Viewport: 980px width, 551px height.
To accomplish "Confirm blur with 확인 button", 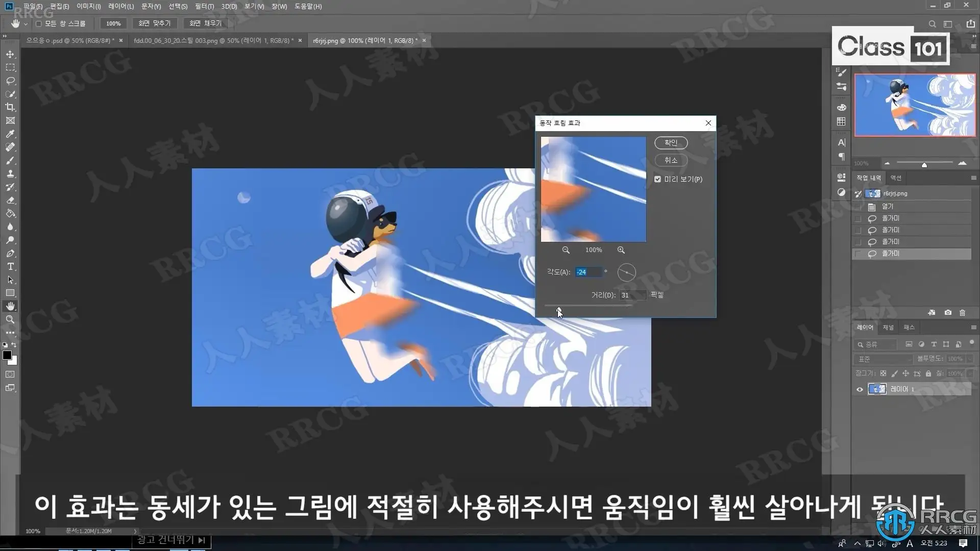I will pyautogui.click(x=671, y=143).
